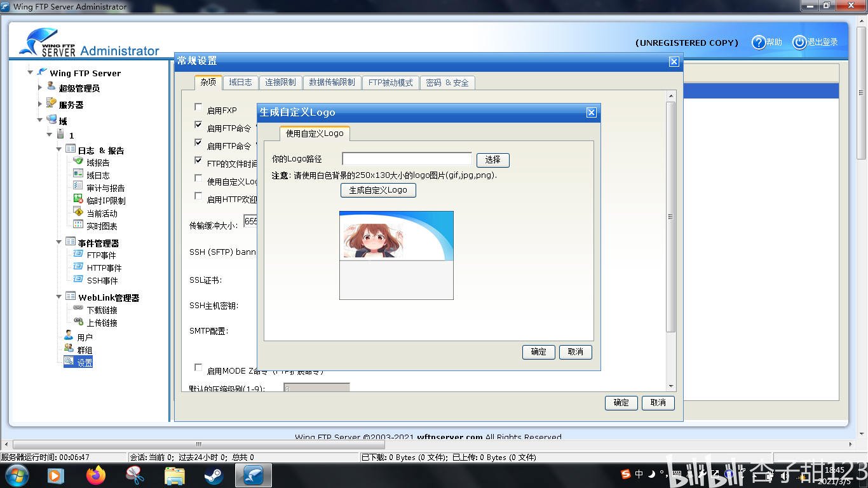
Task: Expand the 服务器 node
Action: point(40,104)
